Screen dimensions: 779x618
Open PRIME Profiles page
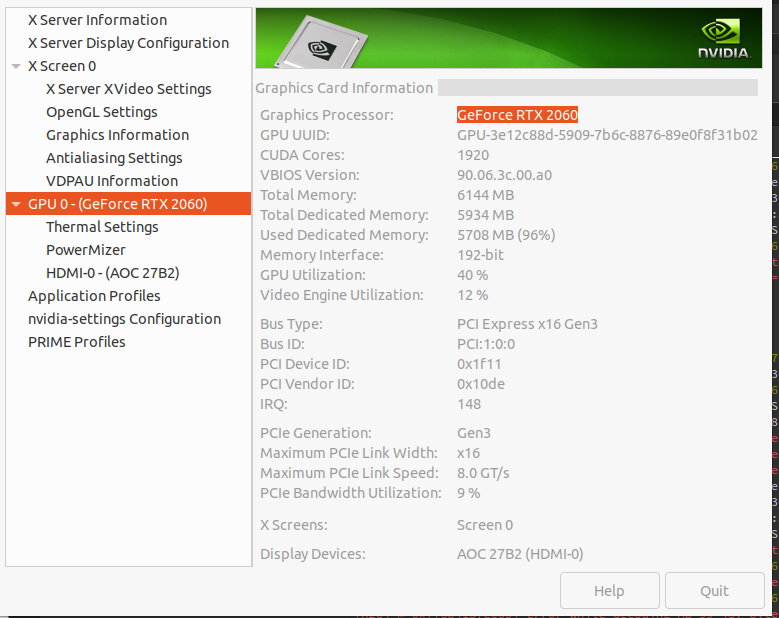(77, 342)
